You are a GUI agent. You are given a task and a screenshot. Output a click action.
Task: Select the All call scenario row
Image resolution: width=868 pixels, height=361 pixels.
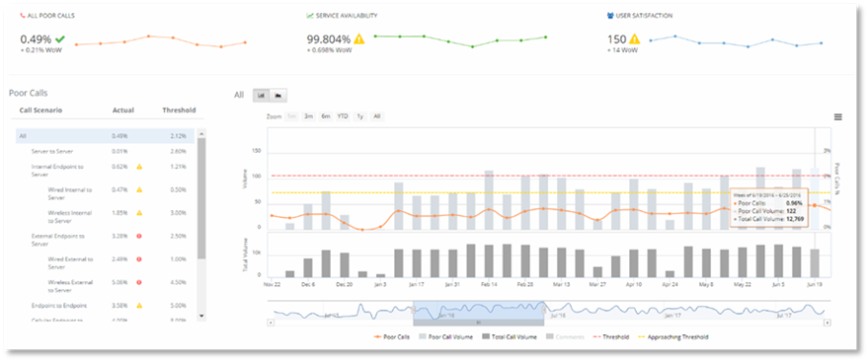(106, 136)
